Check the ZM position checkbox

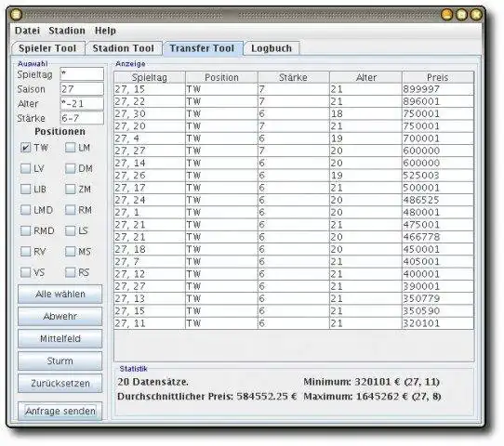point(70,190)
